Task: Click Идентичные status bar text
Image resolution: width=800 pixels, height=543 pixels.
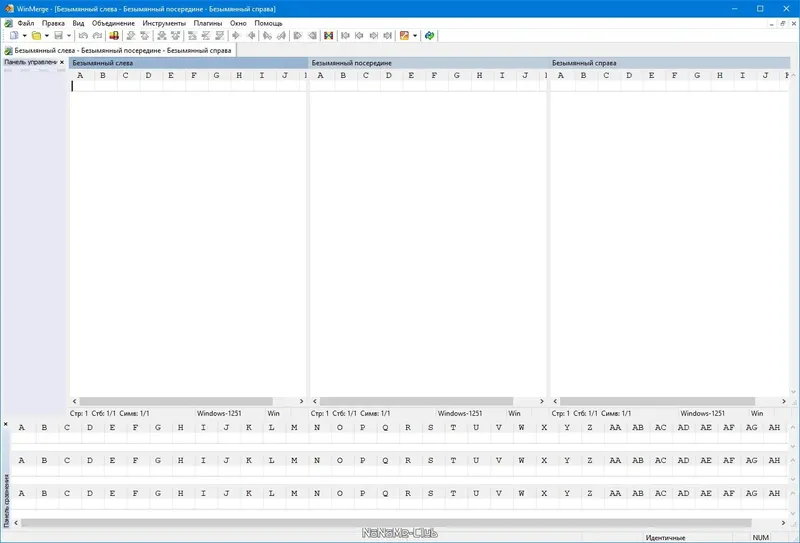Action: click(x=665, y=538)
